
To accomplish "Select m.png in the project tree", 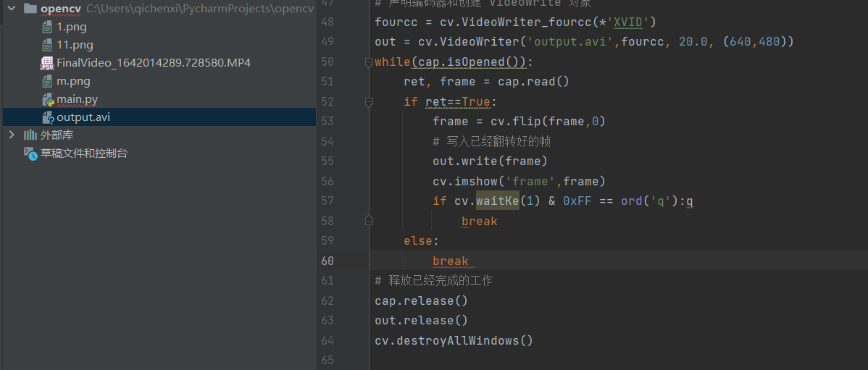I will point(73,81).
